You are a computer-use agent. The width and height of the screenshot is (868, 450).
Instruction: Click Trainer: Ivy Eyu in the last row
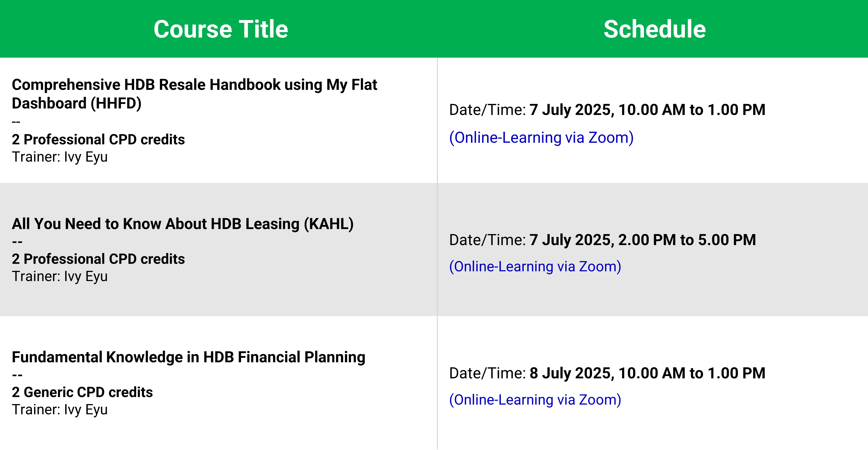(x=60, y=410)
